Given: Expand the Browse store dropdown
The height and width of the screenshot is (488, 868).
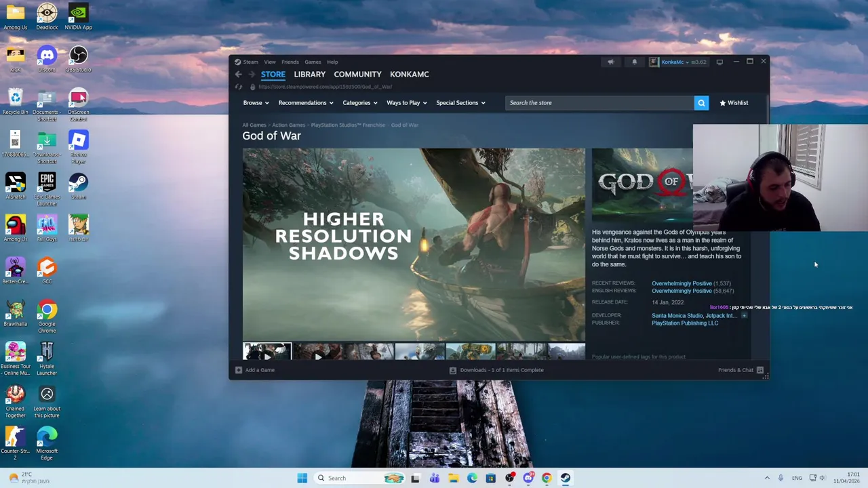Looking at the screenshot, I should pos(256,103).
